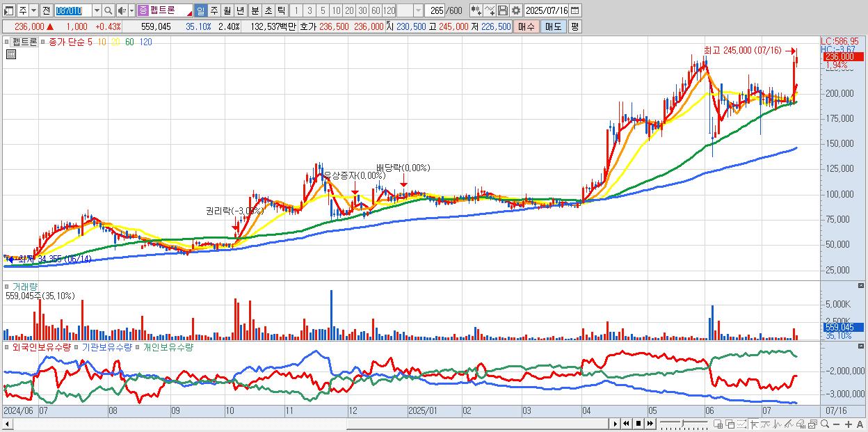Toggle the 종가 단순 legend checkbox square
The height and width of the screenshot is (432, 868).
43,42
